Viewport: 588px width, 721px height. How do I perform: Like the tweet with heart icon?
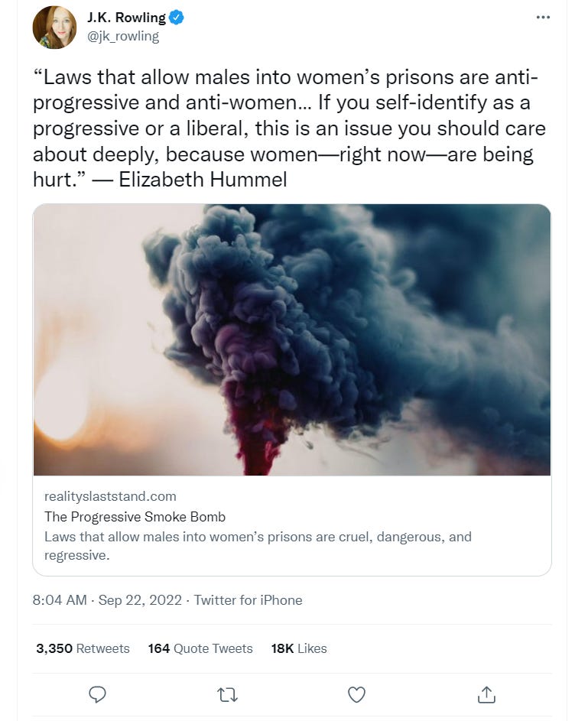tap(356, 695)
